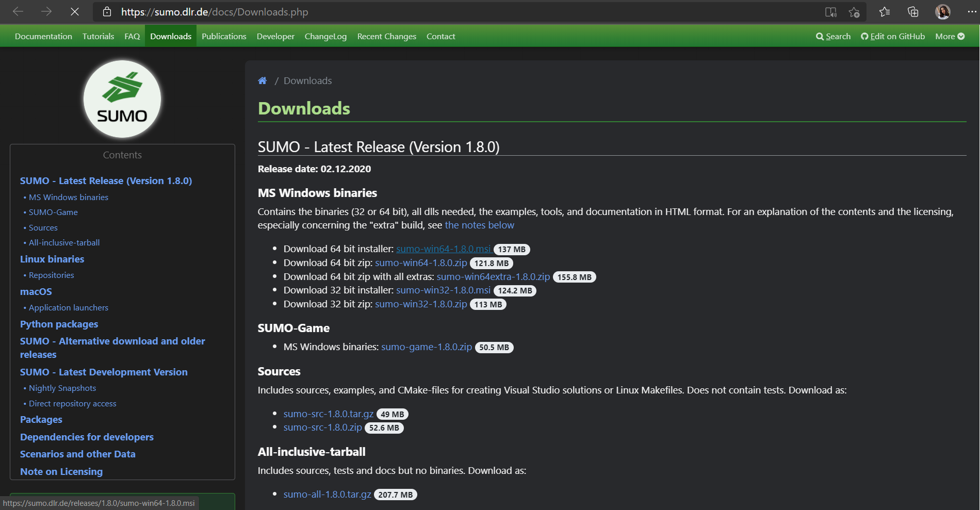Download sumo-win64-1.8.0.msi installer

(x=443, y=249)
